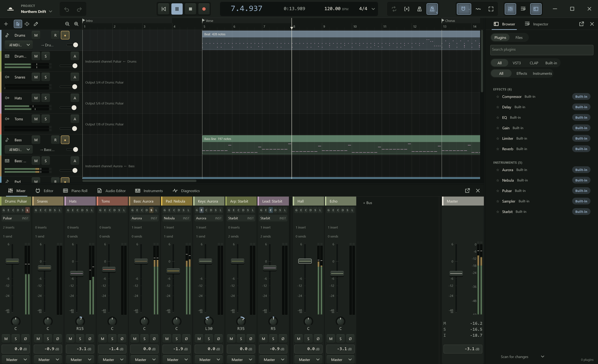
Task: Switch to the Inspector tab
Action: [537, 24]
